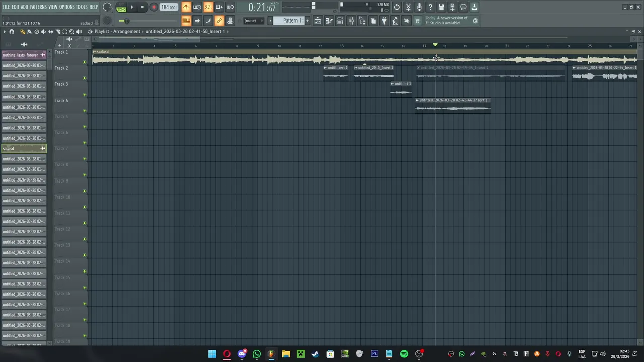Screen dimensions: 644x362
Task: Click the microphone one-click recording icon
Action: (419, 7)
